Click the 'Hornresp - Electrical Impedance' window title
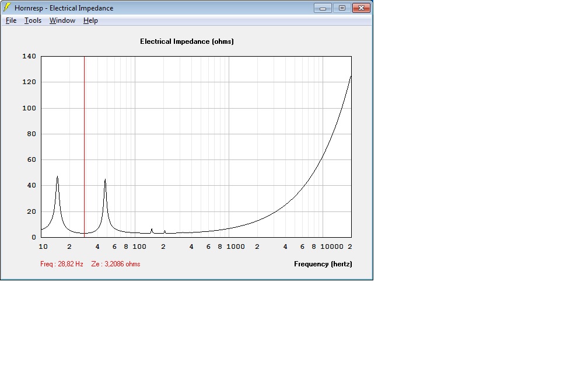Viewport: 588px width, 368px height. pyautogui.click(x=64, y=8)
